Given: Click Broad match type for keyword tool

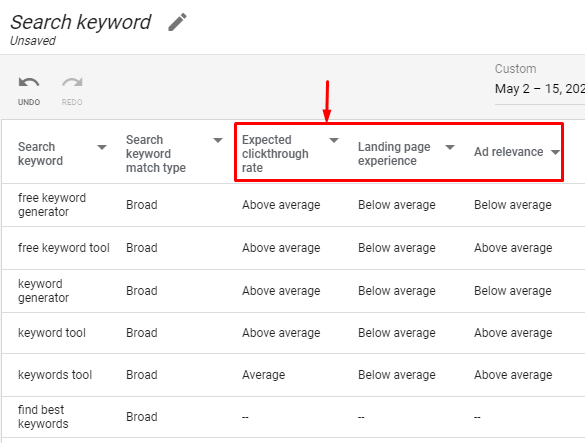Looking at the screenshot, I should point(141,333).
